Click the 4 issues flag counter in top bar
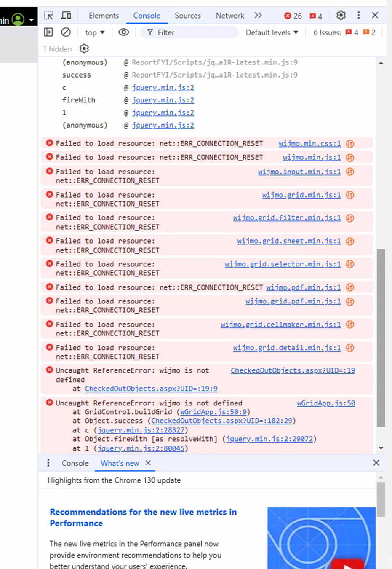This screenshot has height=569, width=392. [316, 16]
